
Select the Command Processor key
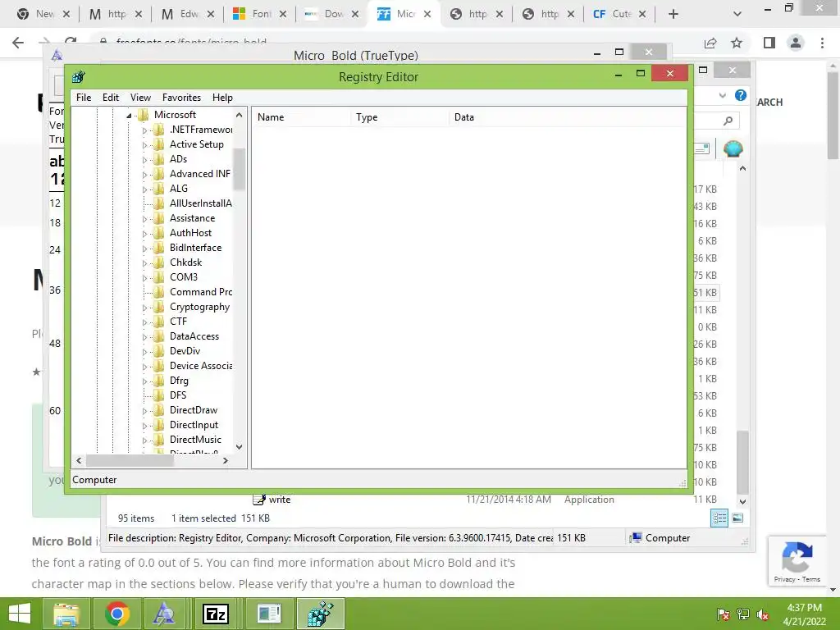201,292
